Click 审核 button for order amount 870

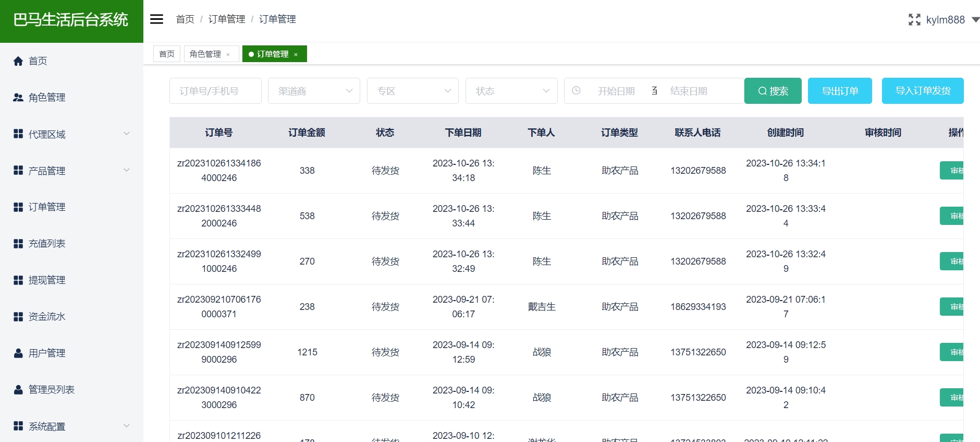[952, 398]
